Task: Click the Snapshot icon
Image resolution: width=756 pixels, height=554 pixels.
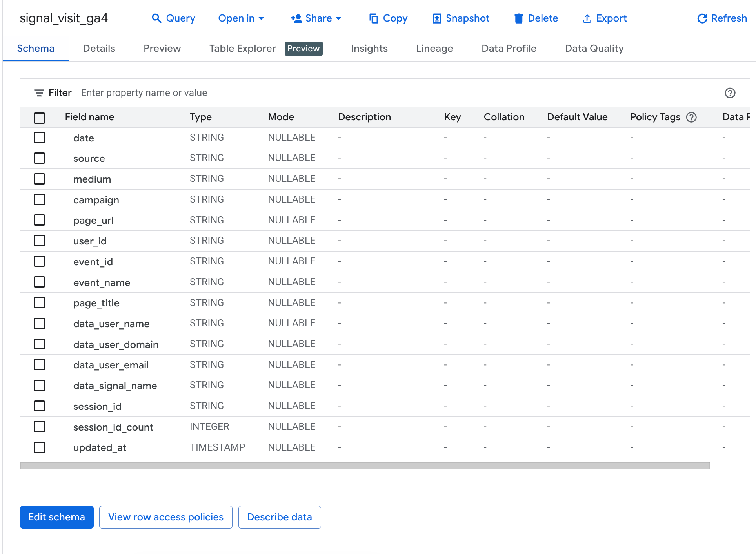Action: [x=436, y=18]
